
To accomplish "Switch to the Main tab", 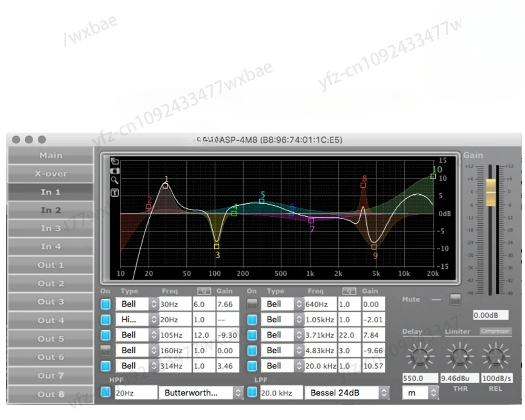I will (50, 155).
